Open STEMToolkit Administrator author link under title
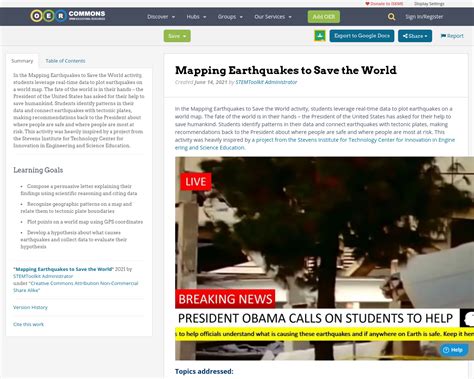Screen dimensions: 474x379 [x=266, y=82]
